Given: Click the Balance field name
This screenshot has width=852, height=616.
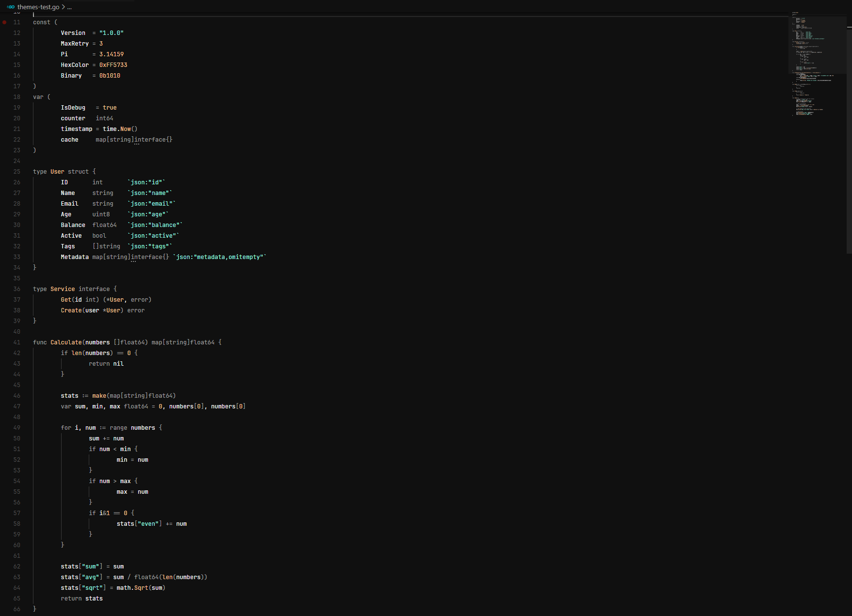Looking at the screenshot, I should (x=73, y=225).
